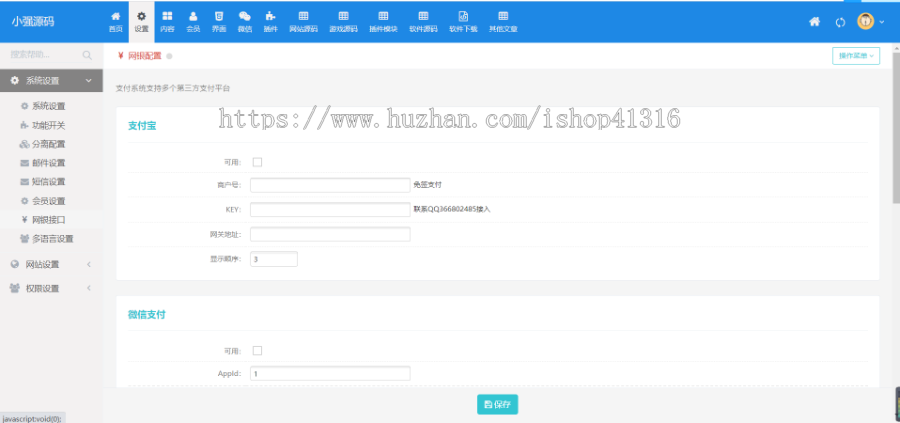Open 软件源码 table icon in top bar
This screenshot has height=423, width=900.
(x=423, y=16)
